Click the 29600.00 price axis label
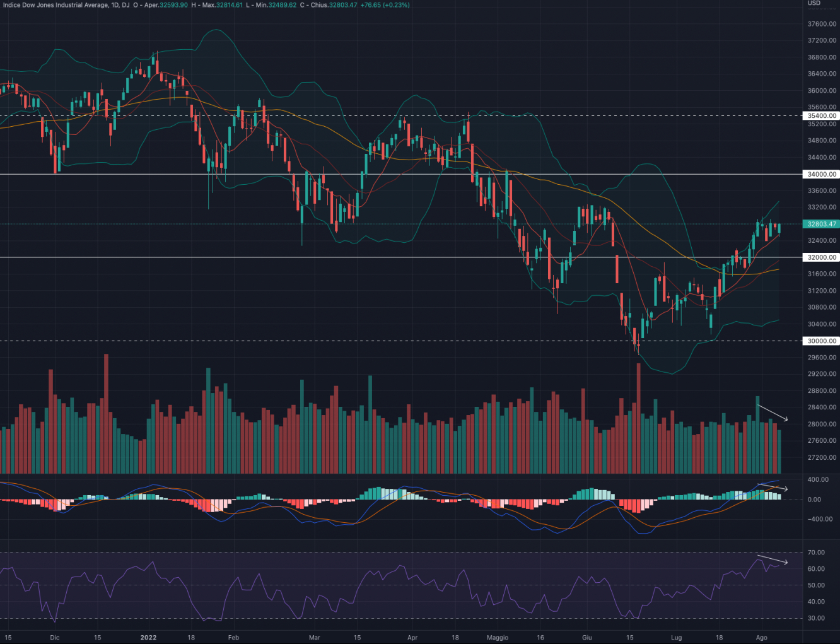This screenshot has width=840, height=644. [822, 358]
